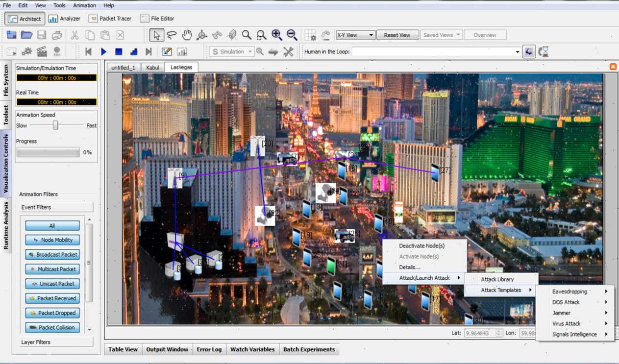Image resolution: width=619 pixels, height=364 pixels.
Task: Select the 3D rotate axes tool
Action: [201, 35]
